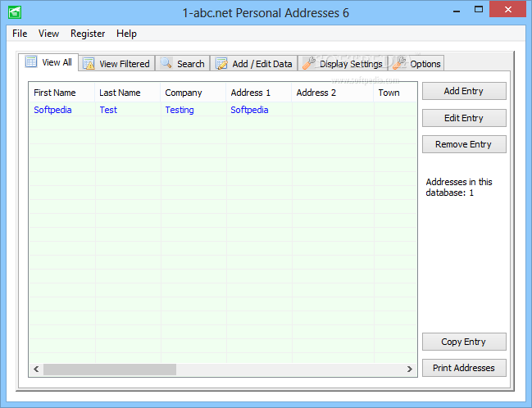The width and height of the screenshot is (532, 408).
Task: Click the Address 1 column header
Action: click(x=259, y=93)
